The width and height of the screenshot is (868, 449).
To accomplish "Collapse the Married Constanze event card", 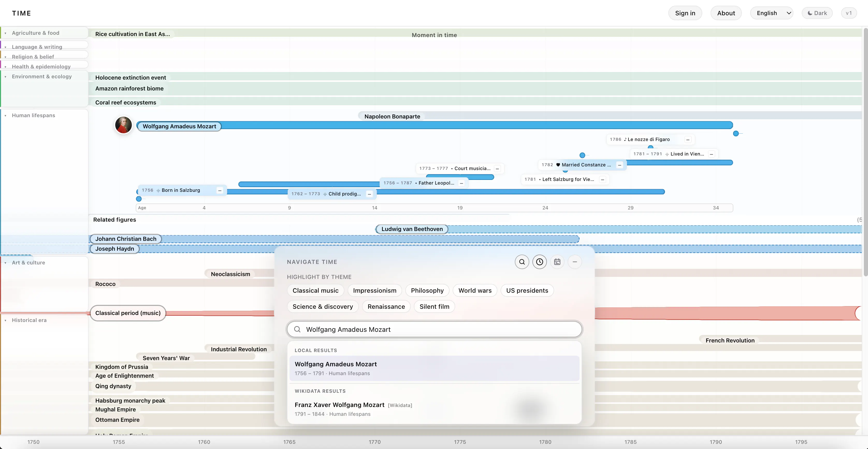I will (x=619, y=165).
